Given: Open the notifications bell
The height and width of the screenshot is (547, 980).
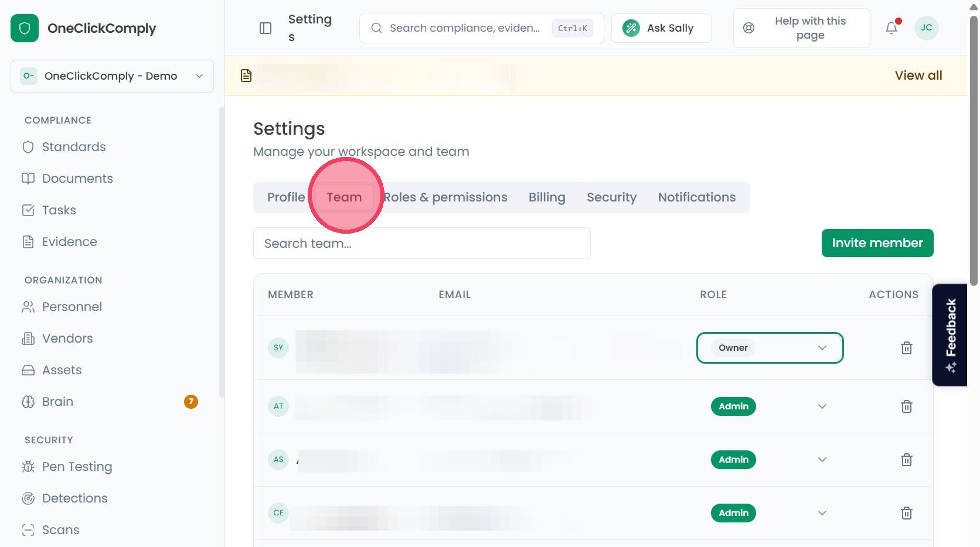Looking at the screenshot, I should (891, 28).
